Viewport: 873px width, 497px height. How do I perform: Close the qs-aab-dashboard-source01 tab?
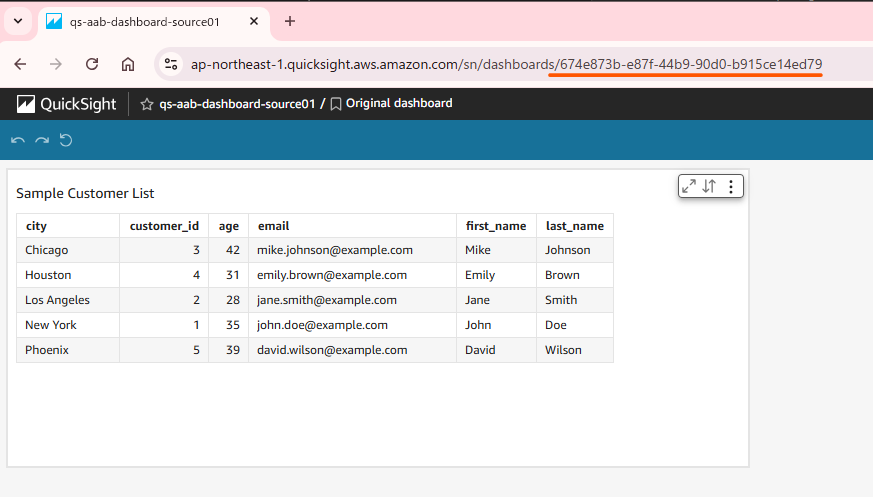click(254, 21)
